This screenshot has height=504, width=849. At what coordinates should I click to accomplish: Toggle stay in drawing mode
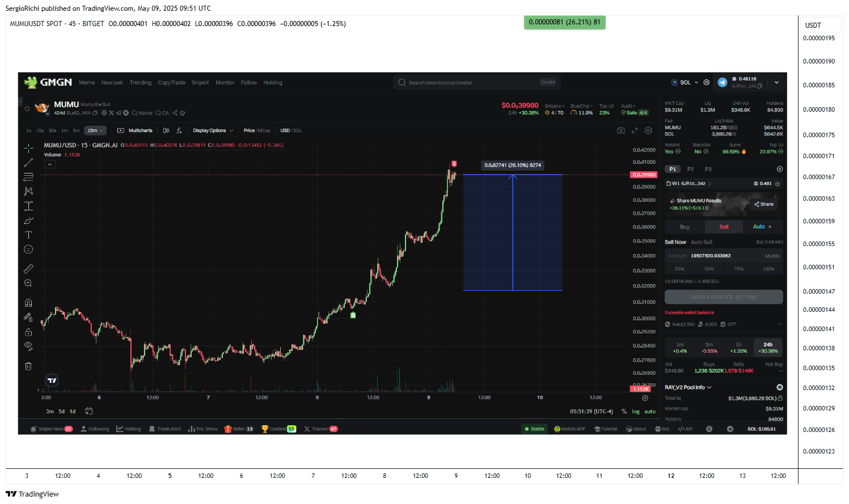point(28,317)
